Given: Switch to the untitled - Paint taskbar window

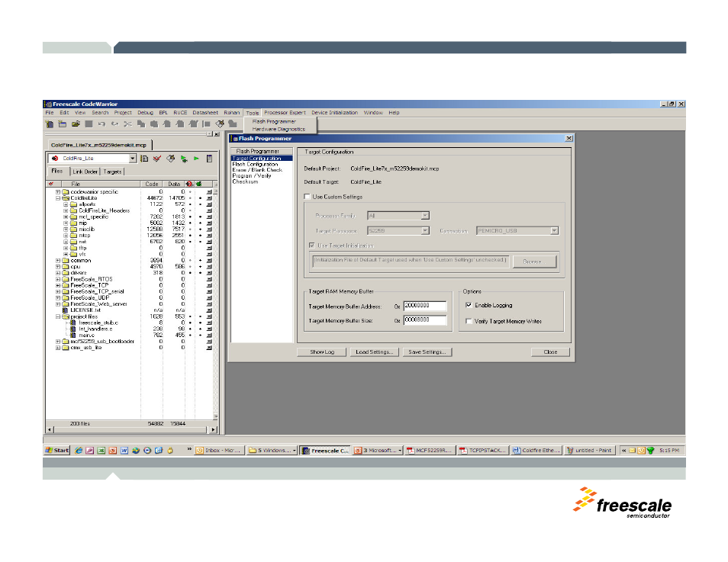Looking at the screenshot, I should (x=590, y=450).
